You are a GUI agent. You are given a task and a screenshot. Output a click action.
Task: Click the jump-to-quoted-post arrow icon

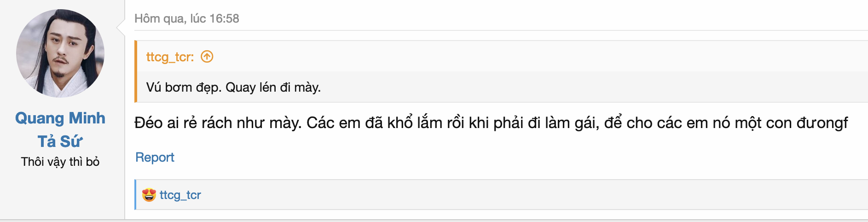[207, 57]
